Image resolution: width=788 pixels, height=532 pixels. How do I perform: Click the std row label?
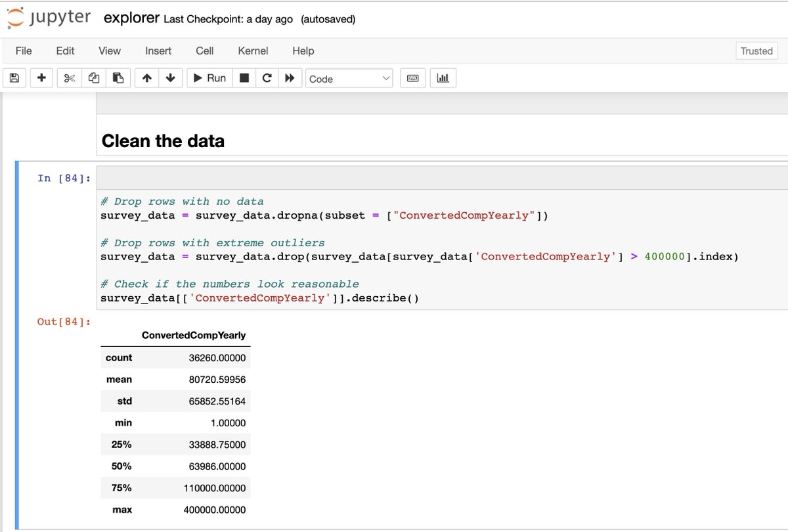124,401
